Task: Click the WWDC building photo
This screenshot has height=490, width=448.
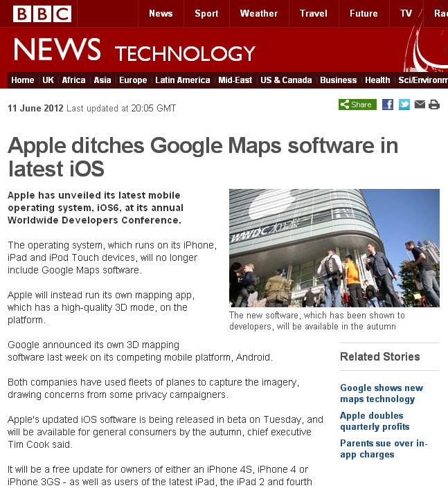Action: coord(334,248)
